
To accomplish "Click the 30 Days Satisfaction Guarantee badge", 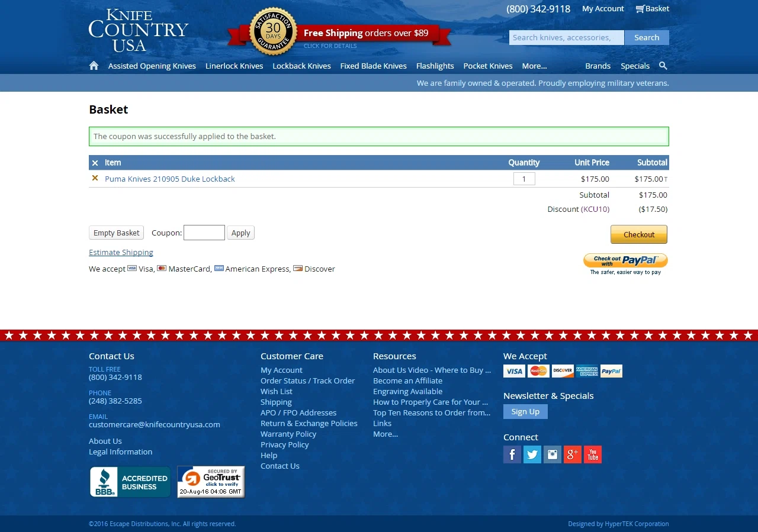I will pos(273,31).
